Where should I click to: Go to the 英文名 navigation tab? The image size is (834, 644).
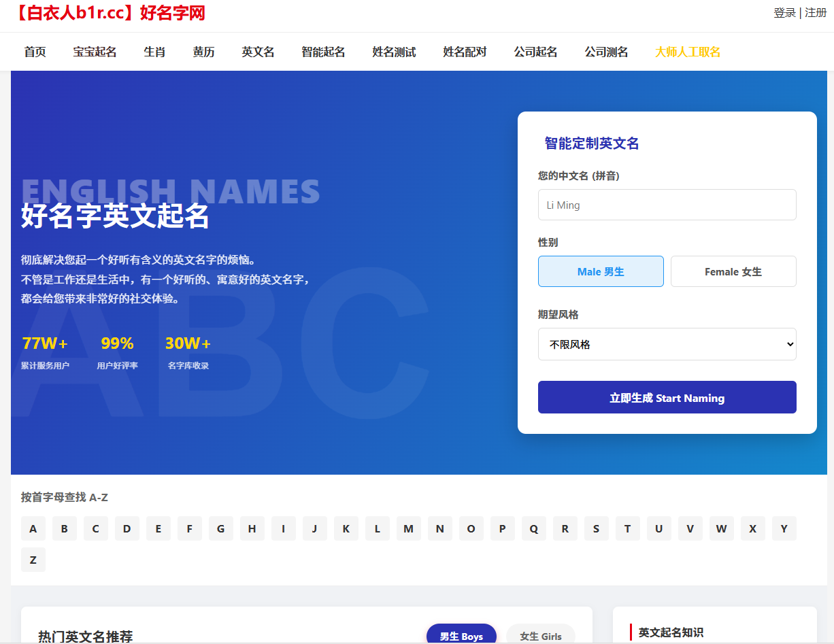point(258,52)
